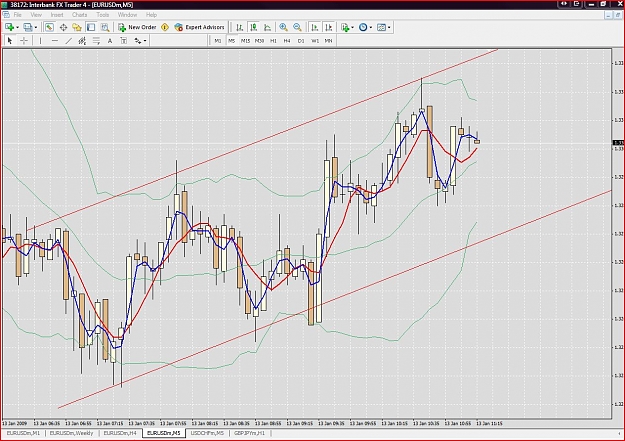This screenshot has height=441, width=625.
Task: Open MetaEditor yellow diamond icon
Action: [165, 27]
